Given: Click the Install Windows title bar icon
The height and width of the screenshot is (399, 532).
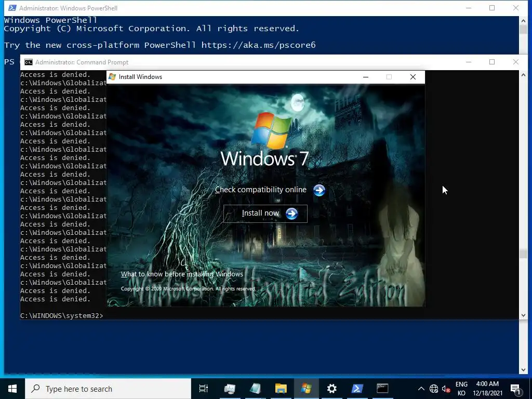Looking at the screenshot, I should coord(112,77).
